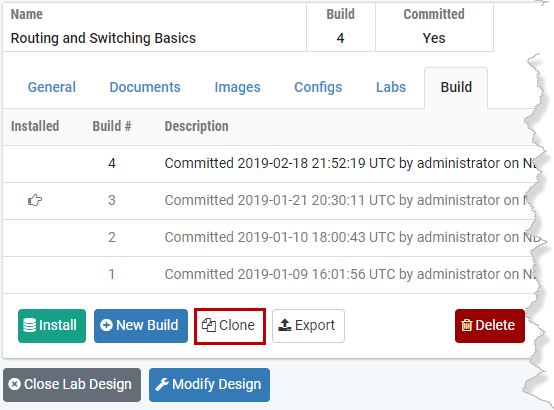Click the copy icon on the Clone button
The image size is (554, 410).
[208, 325]
